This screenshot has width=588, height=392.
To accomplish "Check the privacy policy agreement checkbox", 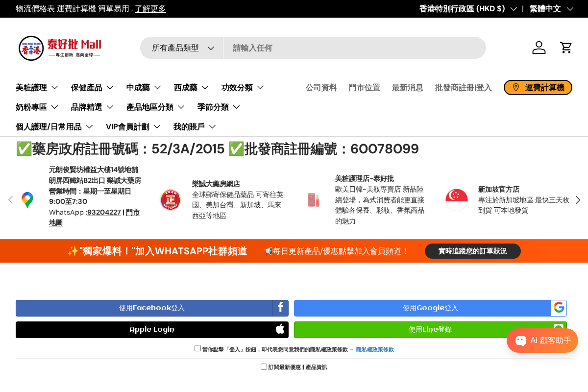I will [x=198, y=348].
